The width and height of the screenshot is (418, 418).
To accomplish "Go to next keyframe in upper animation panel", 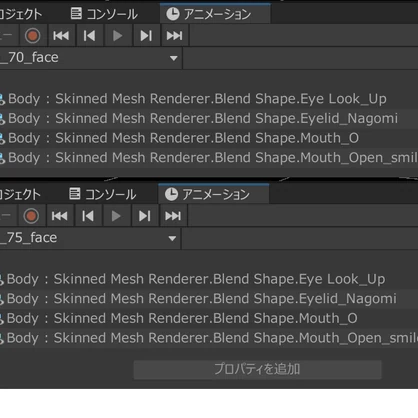I will tap(146, 36).
